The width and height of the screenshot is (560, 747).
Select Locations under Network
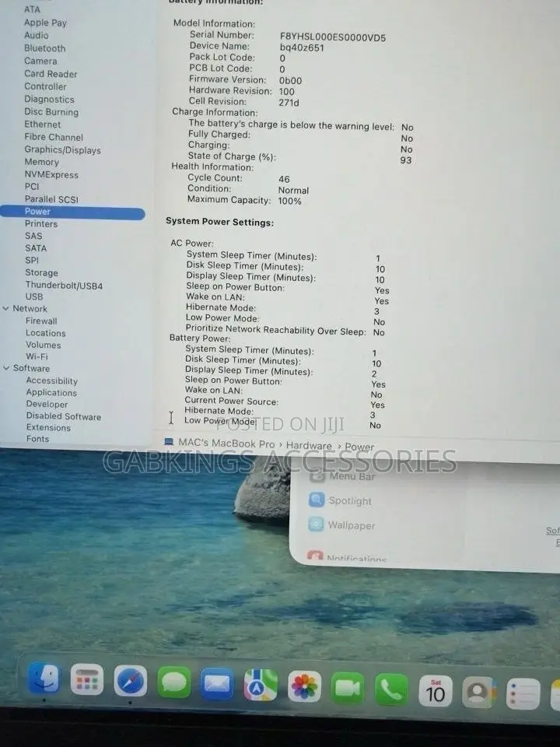tap(46, 333)
